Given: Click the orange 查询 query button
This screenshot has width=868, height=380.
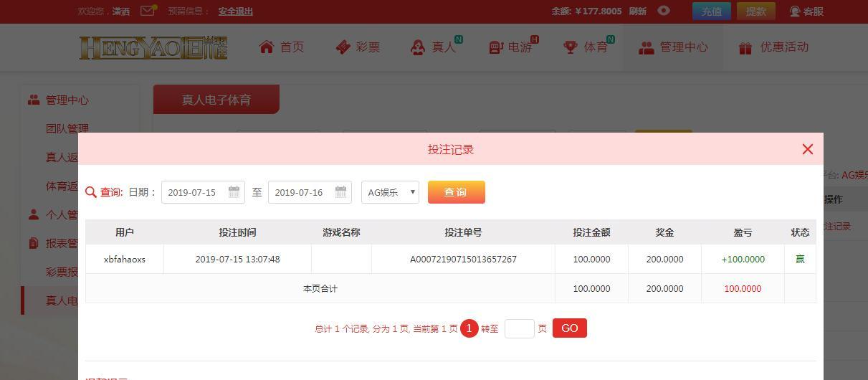Looking at the screenshot, I should point(457,192).
